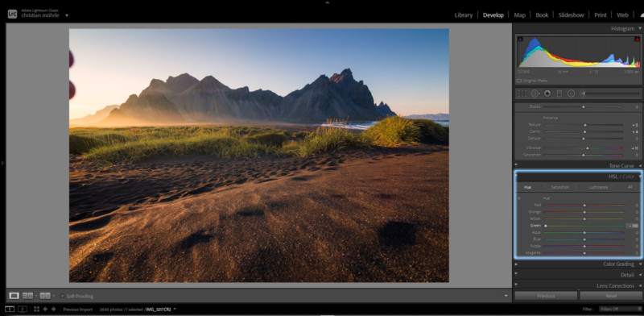The width and height of the screenshot is (644, 316).
Task: Select the Spot Removal tool
Action: point(535,94)
